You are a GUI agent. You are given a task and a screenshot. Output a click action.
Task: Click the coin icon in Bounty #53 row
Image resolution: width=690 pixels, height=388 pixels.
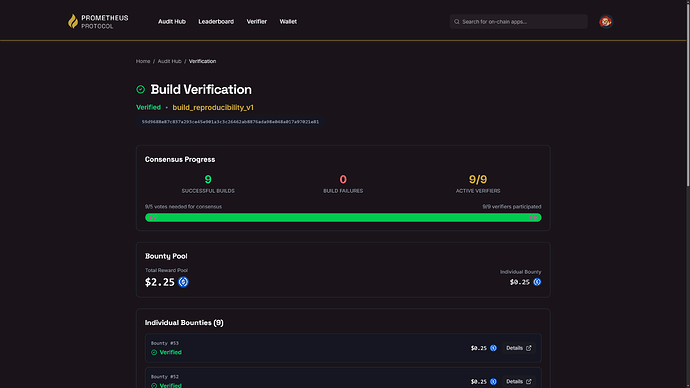[493, 348]
